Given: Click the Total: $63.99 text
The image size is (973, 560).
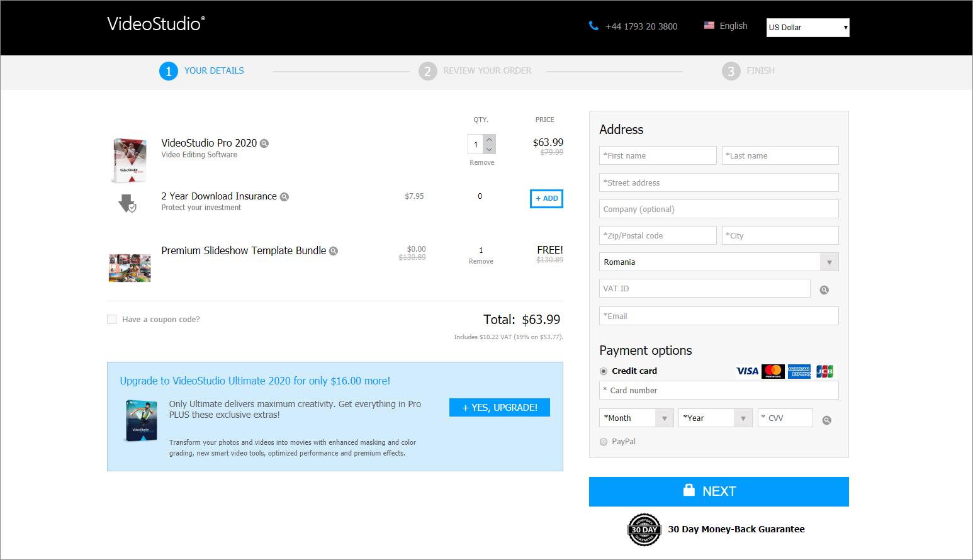Looking at the screenshot, I should [522, 320].
